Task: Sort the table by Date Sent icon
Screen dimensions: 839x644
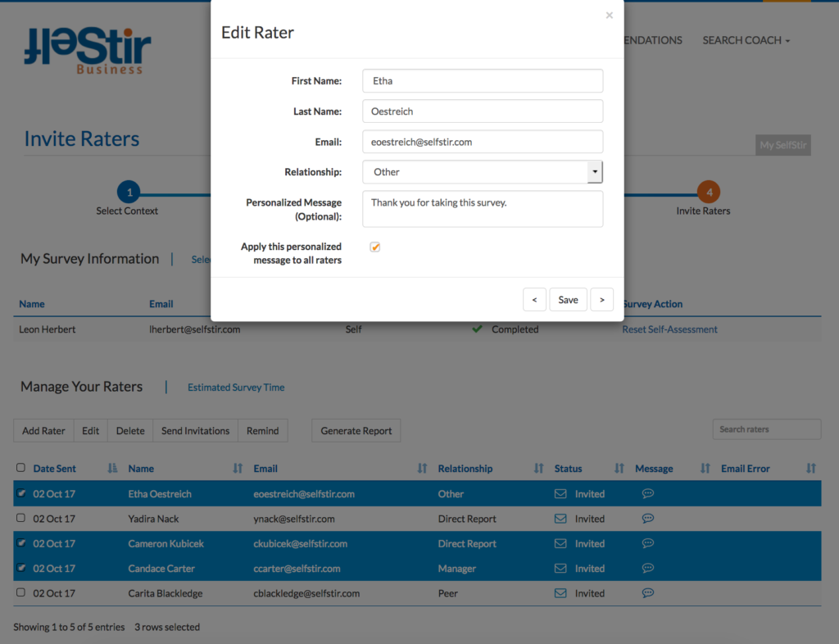Action: (x=112, y=469)
